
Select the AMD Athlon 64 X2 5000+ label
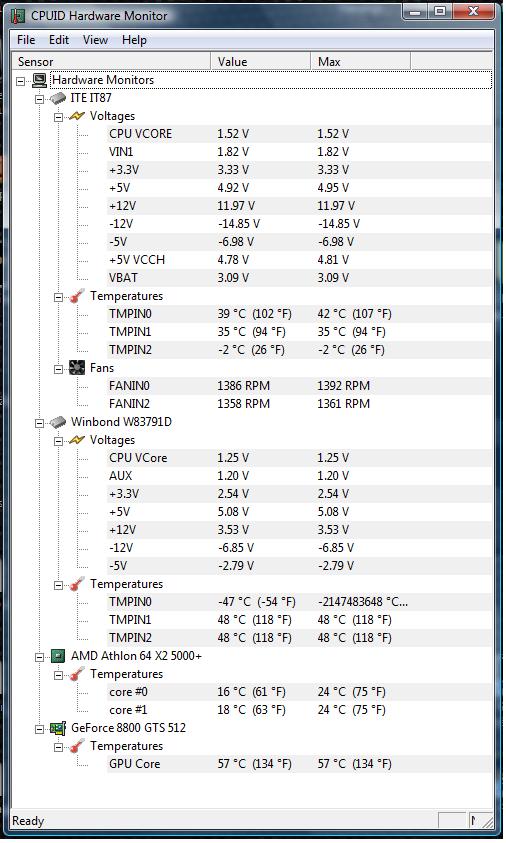click(137, 656)
